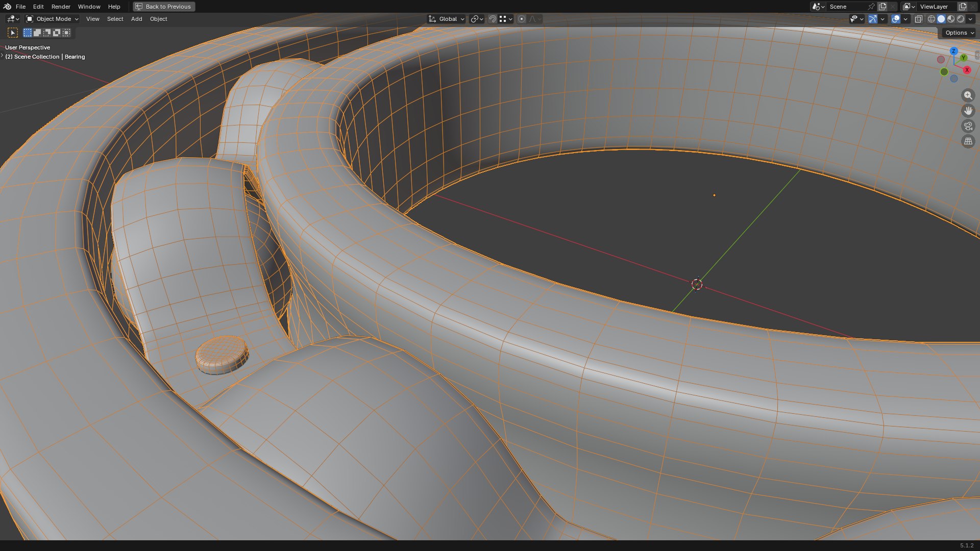Switch to solid shading
Screen dimensions: 980x551
point(941,19)
